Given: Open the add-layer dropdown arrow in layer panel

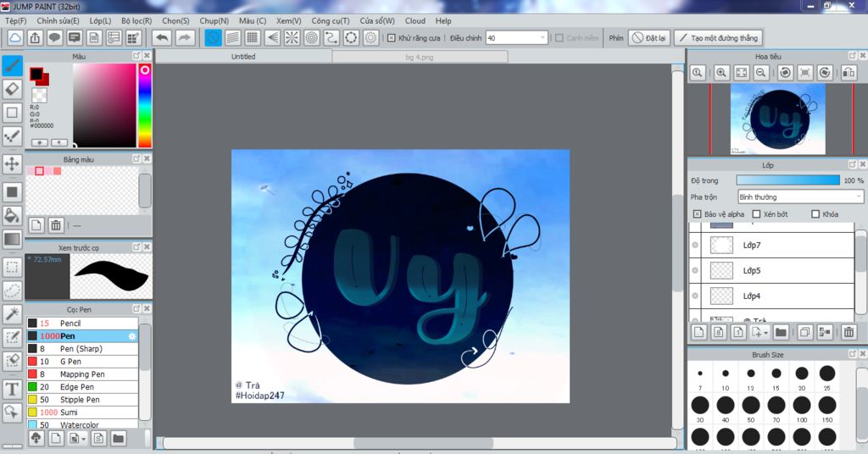Looking at the screenshot, I should (766, 332).
